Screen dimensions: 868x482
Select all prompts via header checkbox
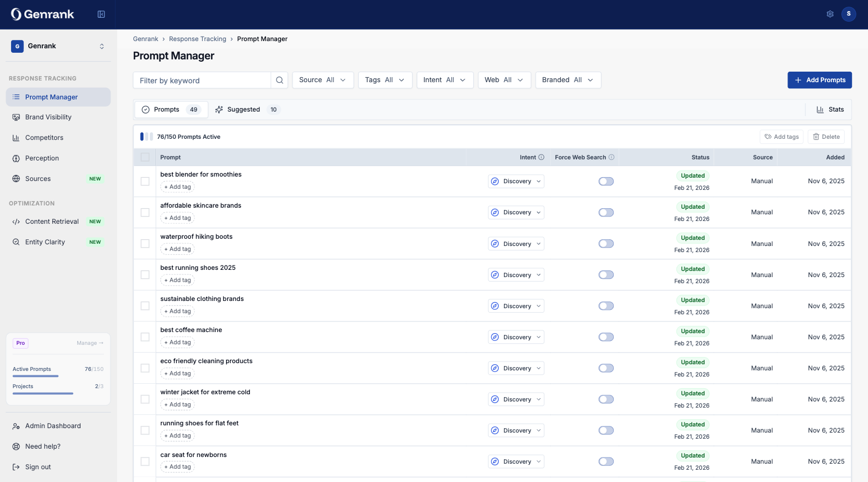(145, 158)
